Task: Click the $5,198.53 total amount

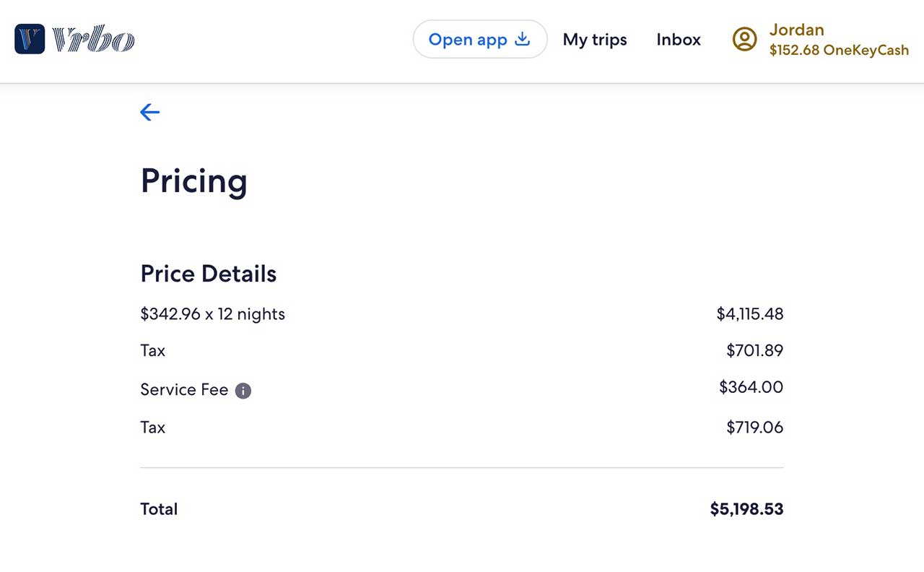Action: 746,509
